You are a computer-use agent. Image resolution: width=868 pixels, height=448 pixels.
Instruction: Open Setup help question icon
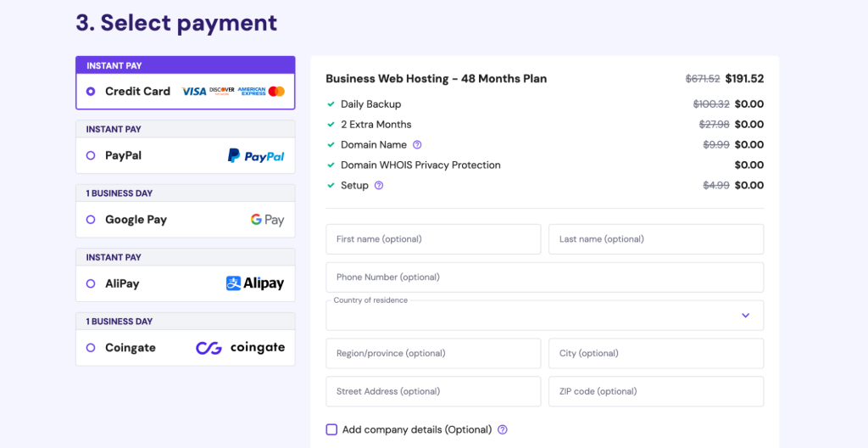point(379,185)
